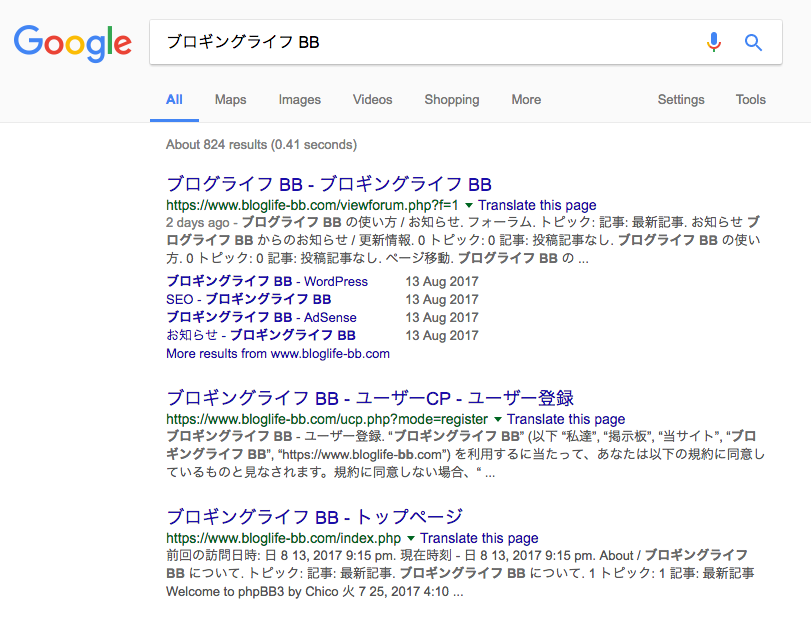Screen dimensions: 811x617
Task: Translate the viewforum.php result page
Action: click(x=537, y=205)
